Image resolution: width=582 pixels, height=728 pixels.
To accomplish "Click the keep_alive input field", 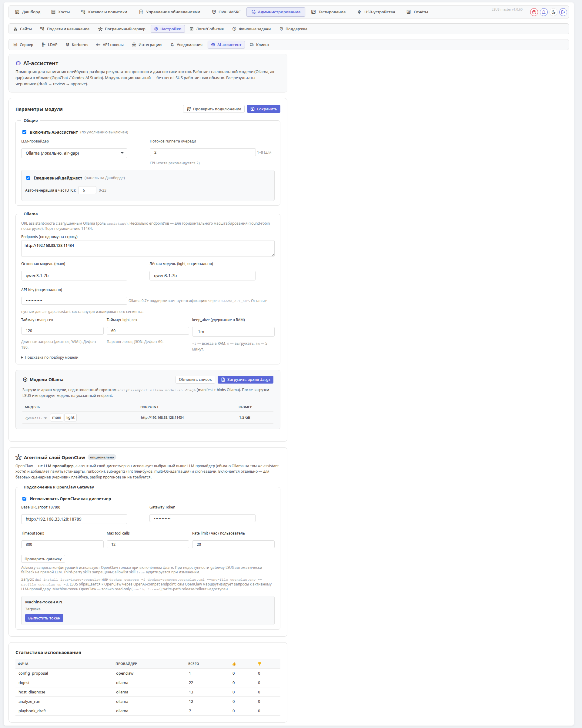I will pyautogui.click(x=233, y=332).
